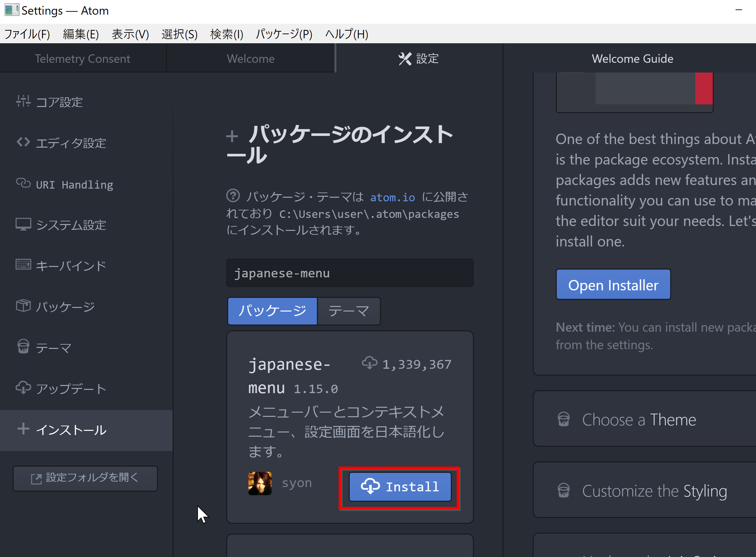Click the help question mark icon
The width and height of the screenshot is (756, 557).
[233, 195]
